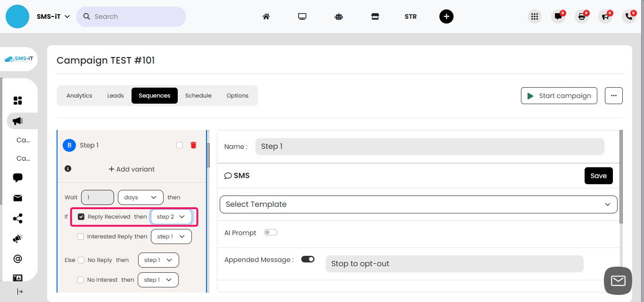Disable the Appended Message toggle
This screenshot has width=644, height=302.
pyautogui.click(x=308, y=259)
